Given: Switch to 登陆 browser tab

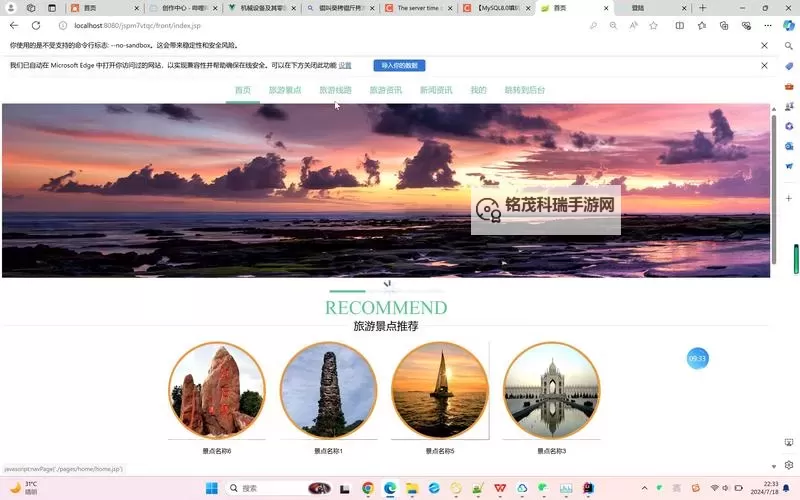Looking at the screenshot, I should click(x=653, y=8).
